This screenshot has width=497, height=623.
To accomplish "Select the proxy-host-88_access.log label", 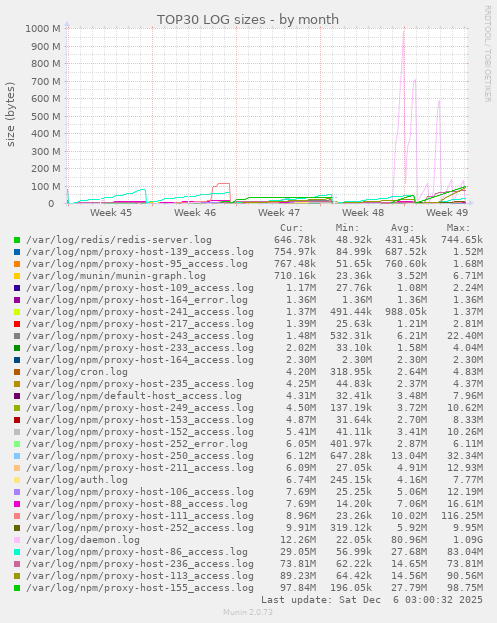I will click(137, 504).
